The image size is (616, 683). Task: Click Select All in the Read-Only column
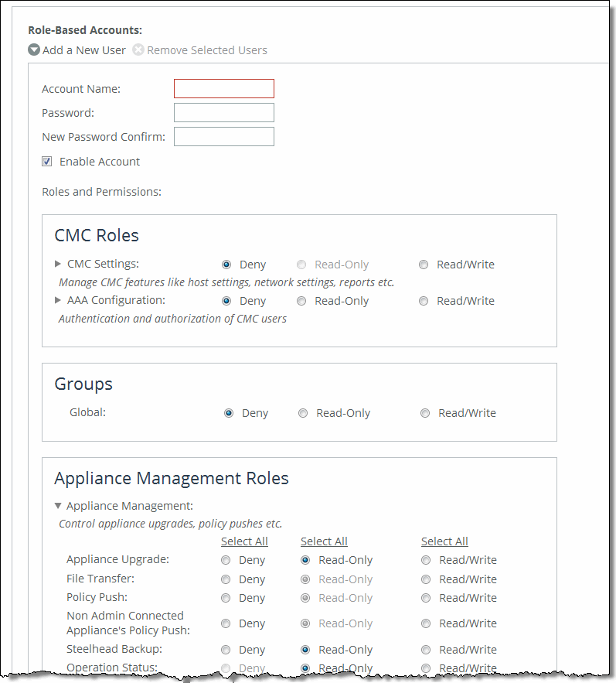point(324,541)
